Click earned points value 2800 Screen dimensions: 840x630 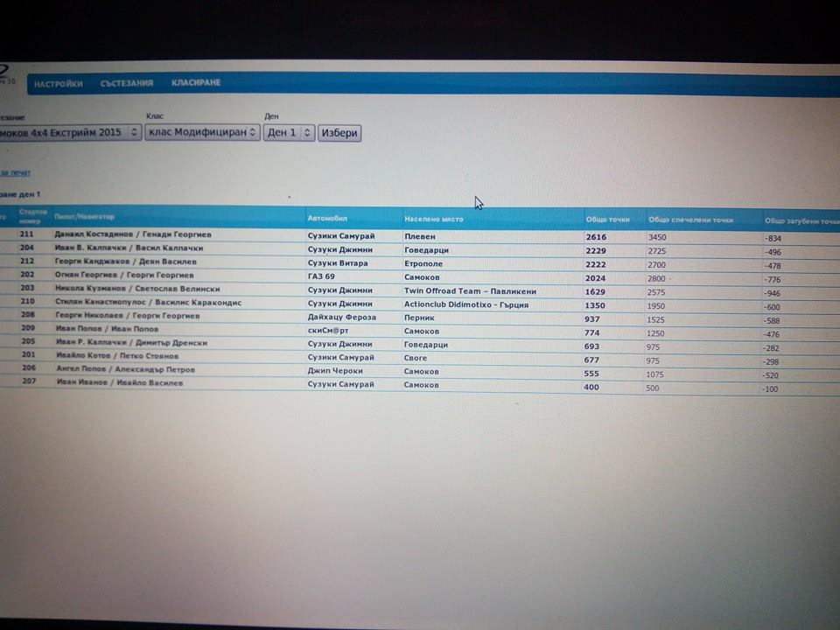coord(655,278)
